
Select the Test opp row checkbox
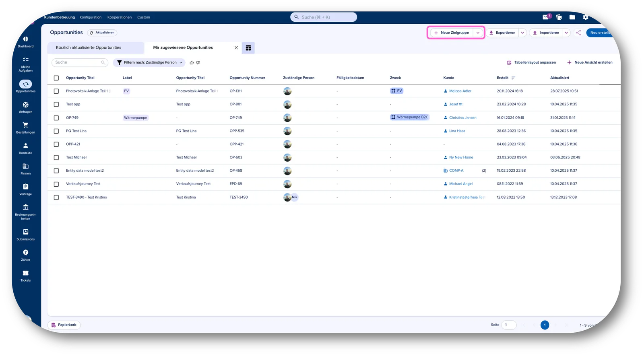click(x=56, y=105)
